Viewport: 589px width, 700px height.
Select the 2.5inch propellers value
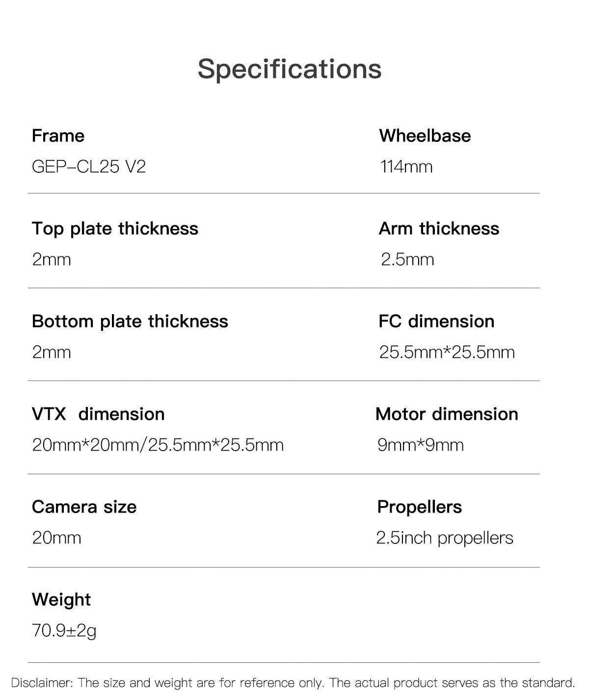(445, 538)
